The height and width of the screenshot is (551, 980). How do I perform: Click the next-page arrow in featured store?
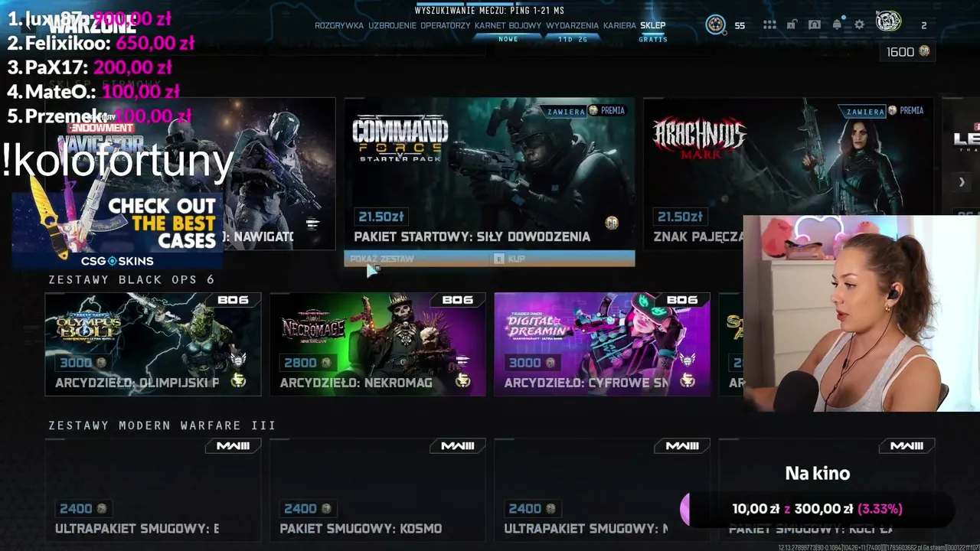tap(962, 182)
